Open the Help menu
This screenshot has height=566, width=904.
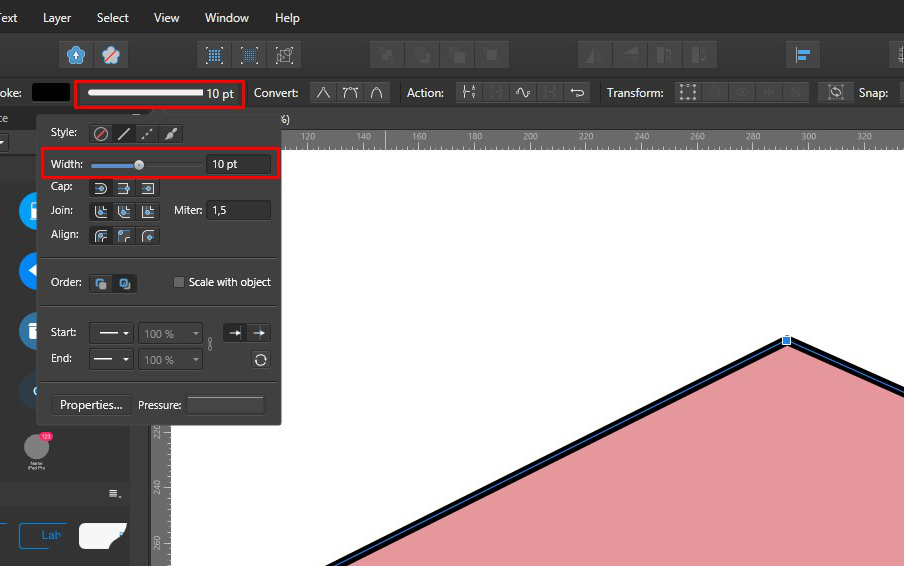pyautogui.click(x=287, y=18)
